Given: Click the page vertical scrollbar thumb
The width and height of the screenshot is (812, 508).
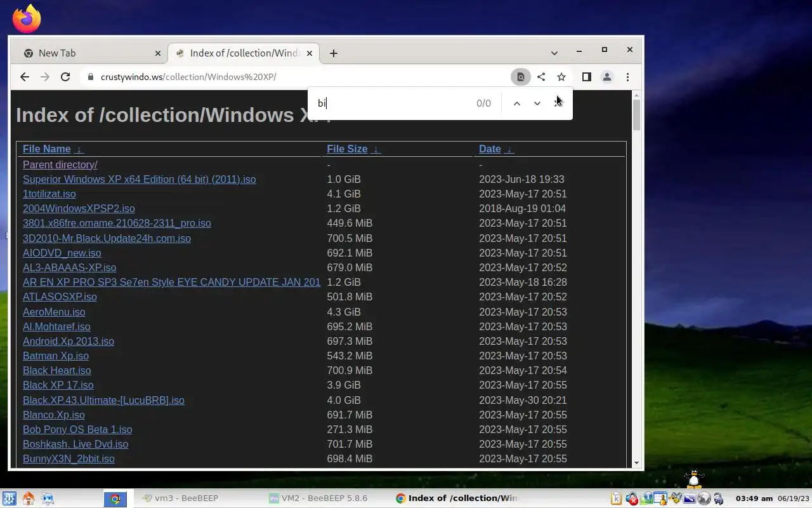Looking at the screenshot, I should click(x=636, y=114).
